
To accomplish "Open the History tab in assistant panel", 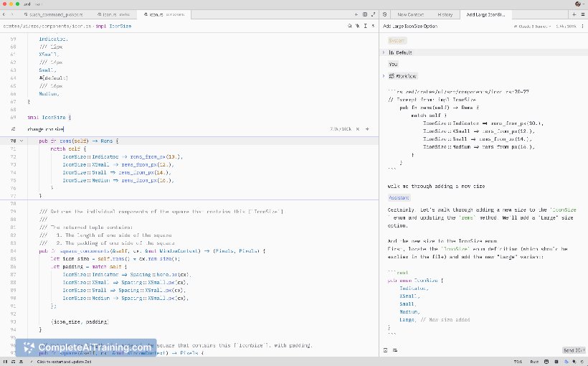I will (x=445, y=14).
